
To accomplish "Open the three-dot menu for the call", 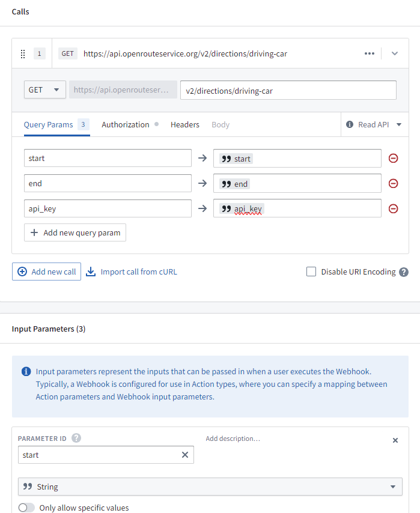I will point(370,53).
